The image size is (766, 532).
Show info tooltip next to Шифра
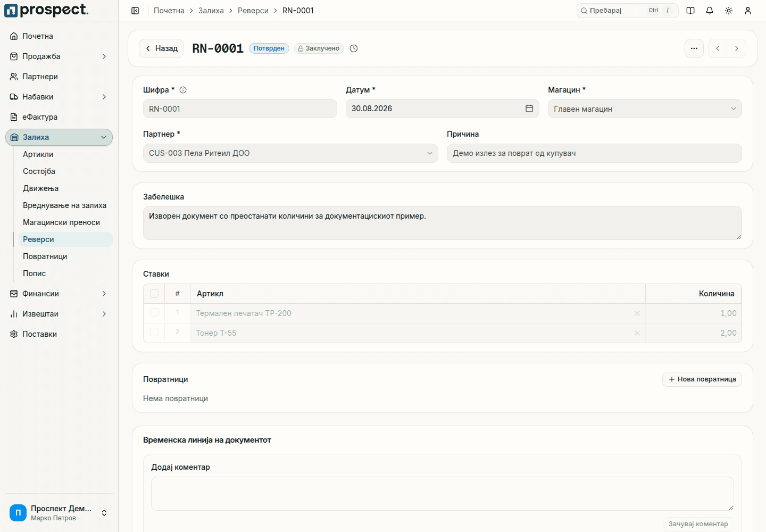click(x=183, y=90)
